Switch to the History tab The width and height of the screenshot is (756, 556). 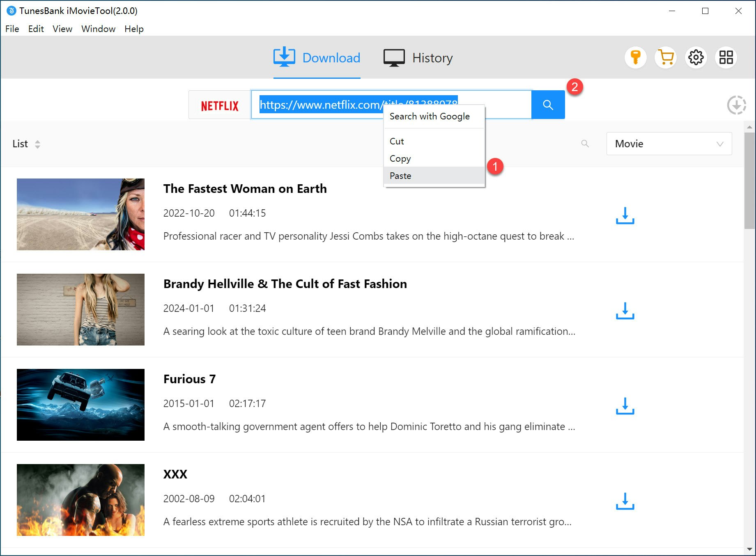click(418, 58)
